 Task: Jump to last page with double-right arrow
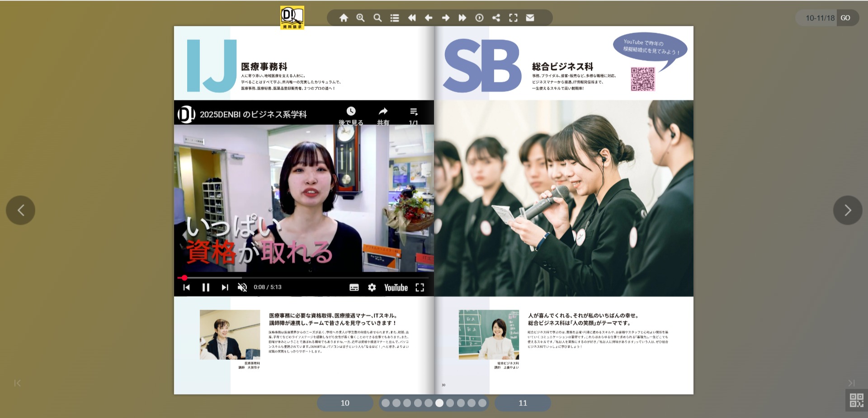pos(462,18)
